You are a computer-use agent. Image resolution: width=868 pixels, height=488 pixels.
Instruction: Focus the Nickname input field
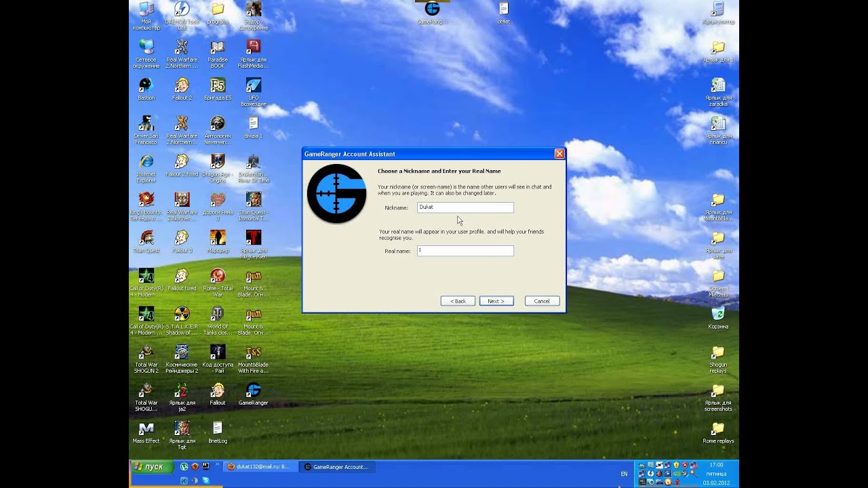coord(465,207)
